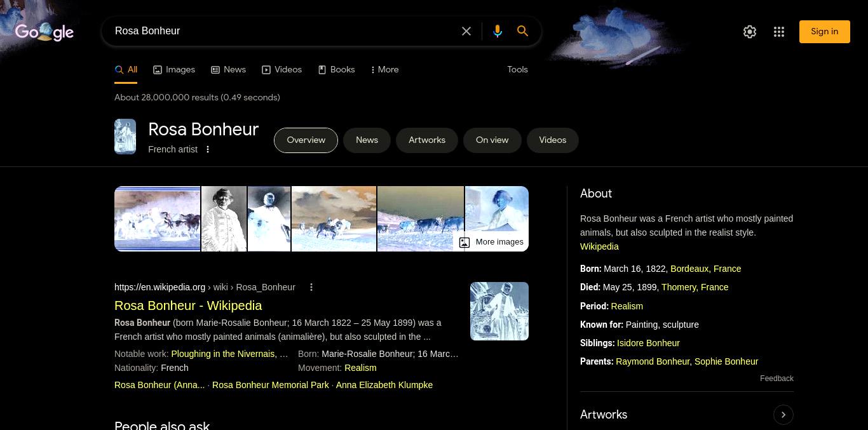Expand Artworks section with arrow button
868x430 pixels.
tap(783, 415)
